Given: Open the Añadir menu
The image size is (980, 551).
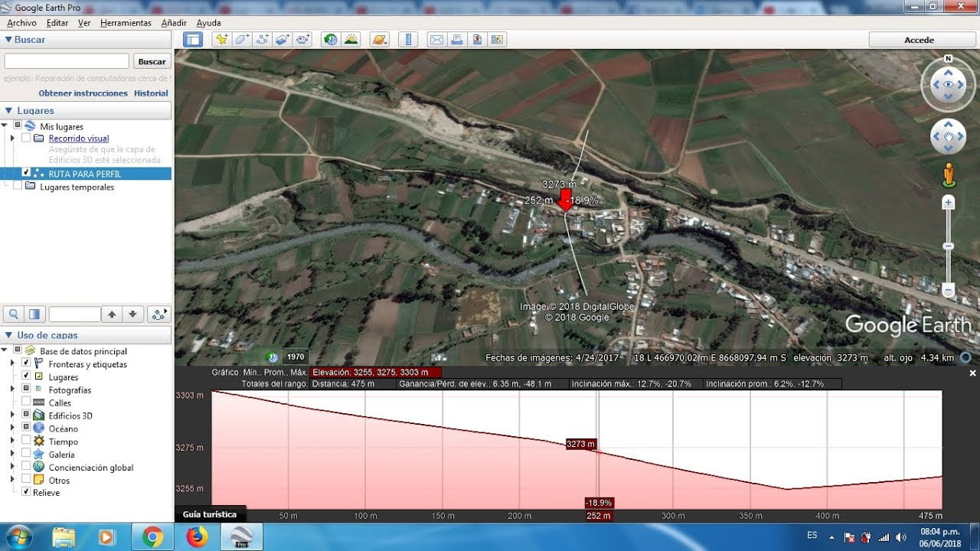Looking at the screenshot, I should tap(174, 23).
